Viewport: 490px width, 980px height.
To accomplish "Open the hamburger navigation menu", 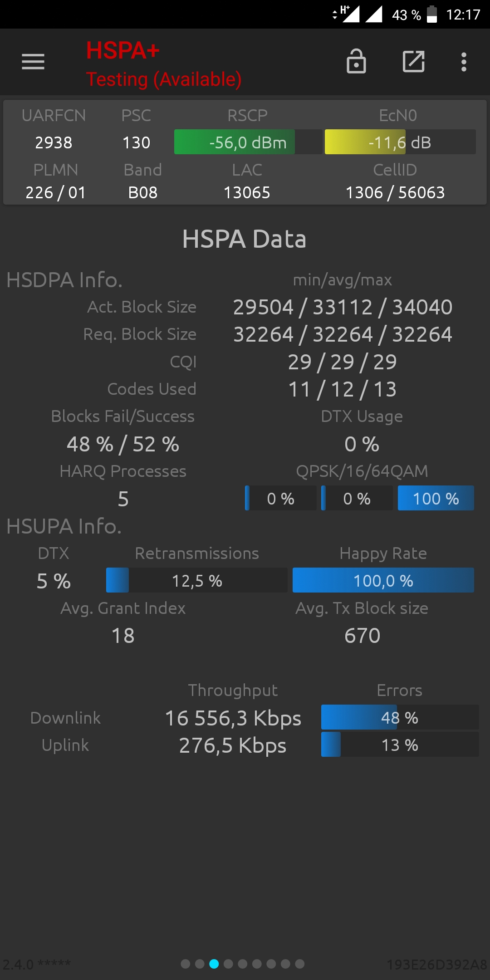I will (33, 62).
